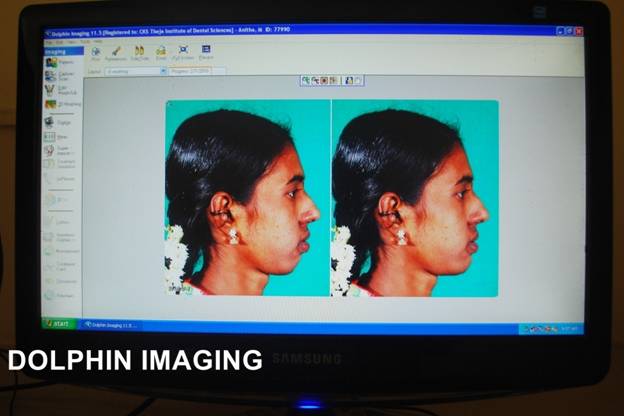Click the Print toolbar icon
The height and width of the screenshot is (416, 624).
click(x=96, y=54)
